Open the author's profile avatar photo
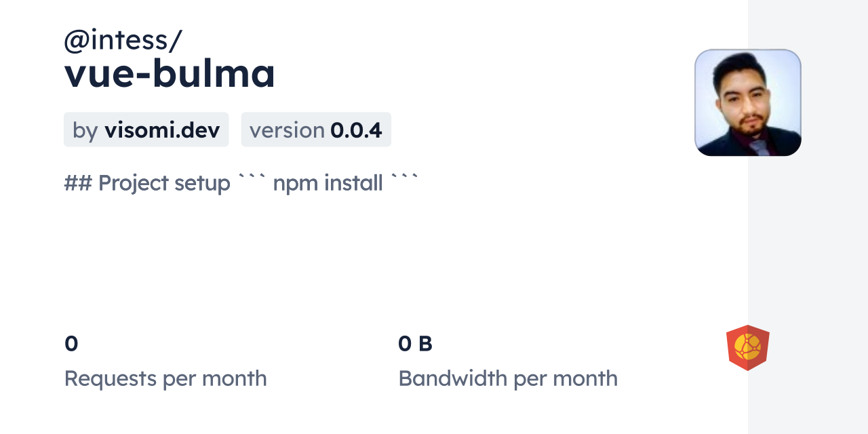Screen dimensions: 868x434 747,102
